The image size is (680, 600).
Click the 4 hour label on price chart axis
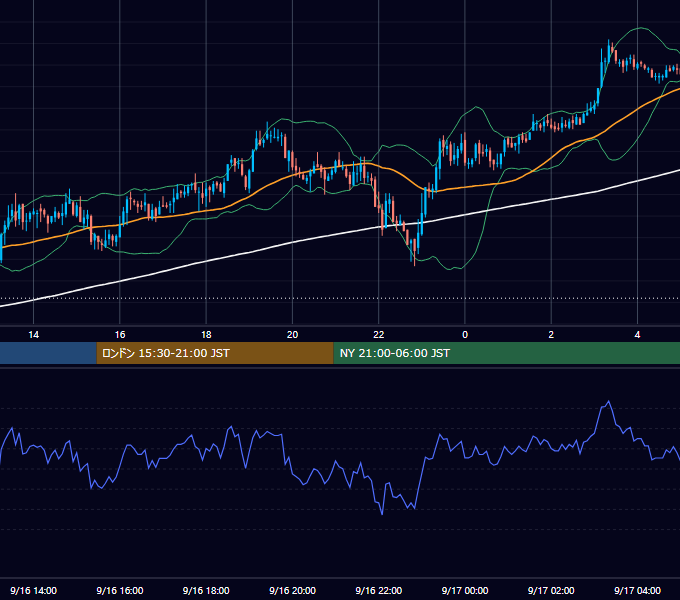[637, 335]
